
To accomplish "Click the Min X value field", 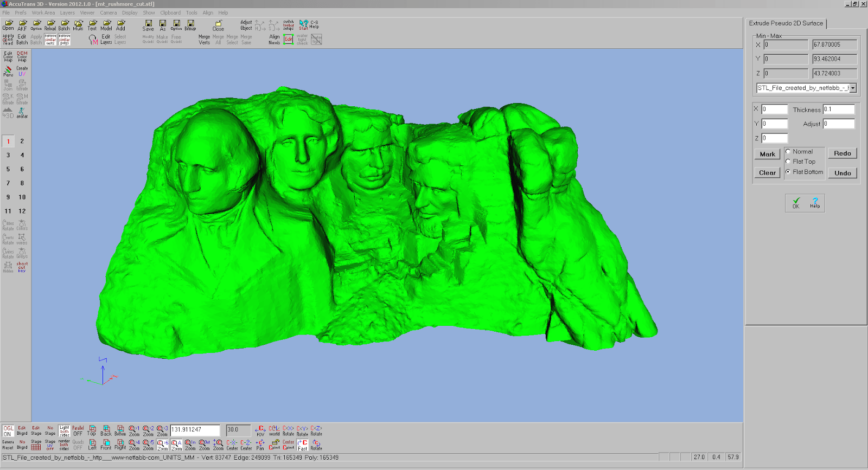I will coord(786,44).
